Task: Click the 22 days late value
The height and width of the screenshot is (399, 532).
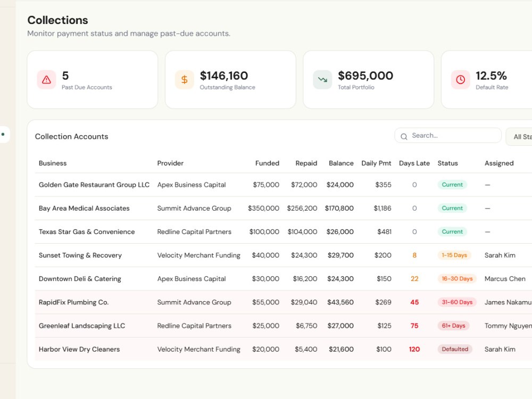Action: 414,279
